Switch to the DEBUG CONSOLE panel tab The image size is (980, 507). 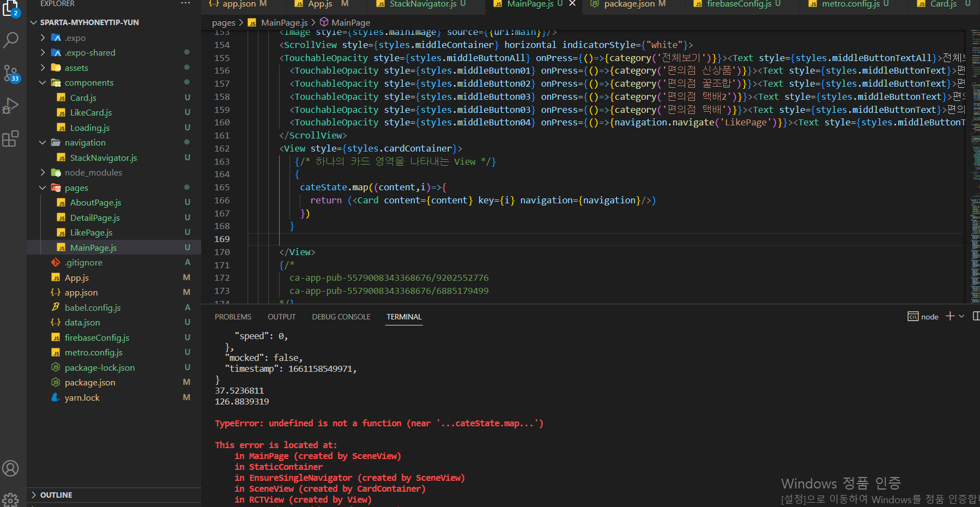click(x=341, y=317)
